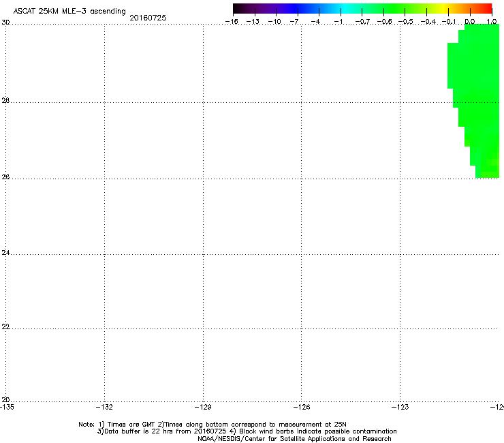Click the latitude 26 axis label
Image resolution: width=504 pixels, height=443 pixels.
[5, 177]
